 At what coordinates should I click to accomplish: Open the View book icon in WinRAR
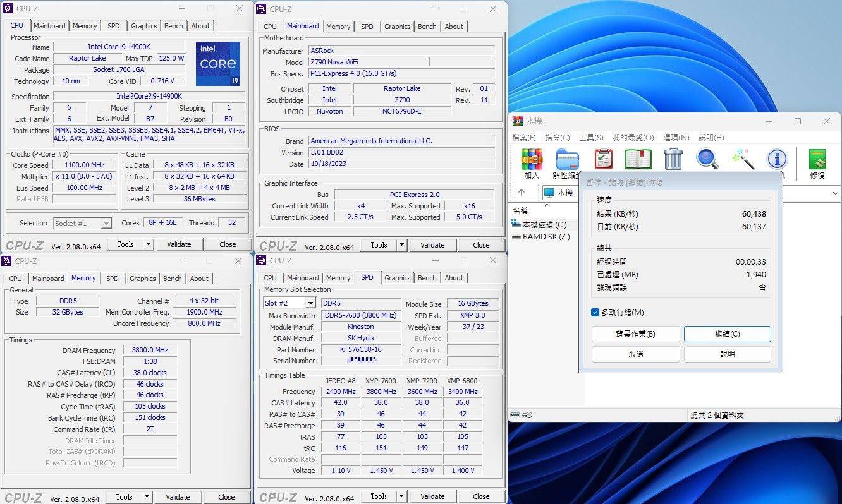tap(638, 159)
